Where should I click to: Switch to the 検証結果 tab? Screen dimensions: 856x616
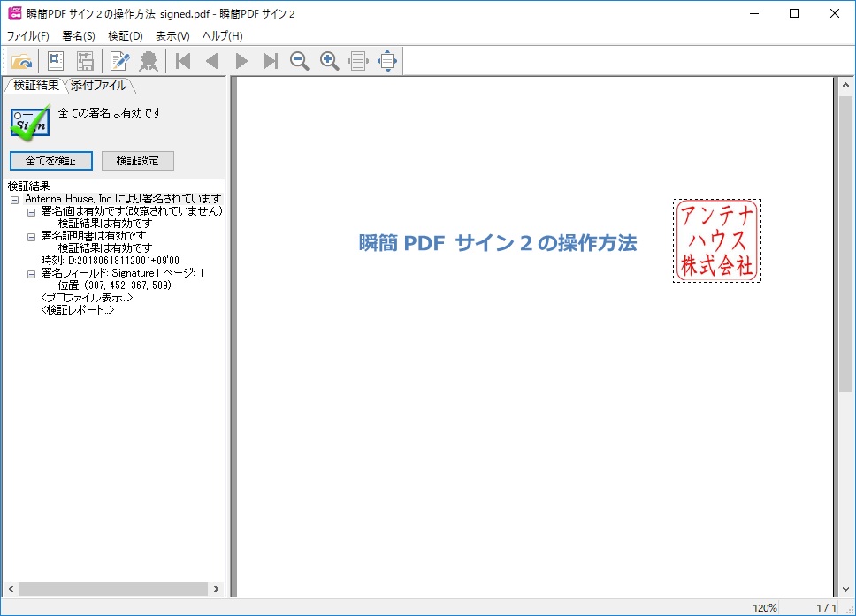pyautogui.click(x=36, y=86)
